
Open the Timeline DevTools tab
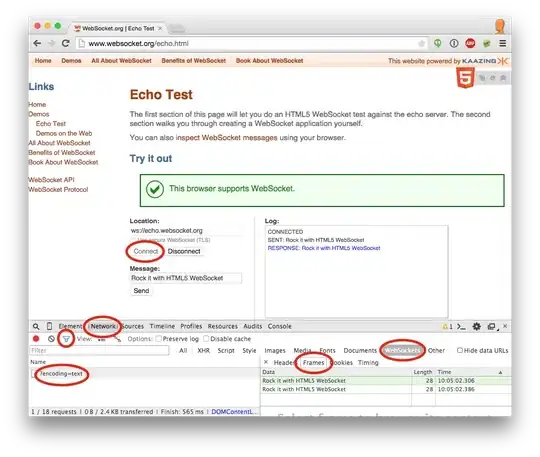coord(162,326)
